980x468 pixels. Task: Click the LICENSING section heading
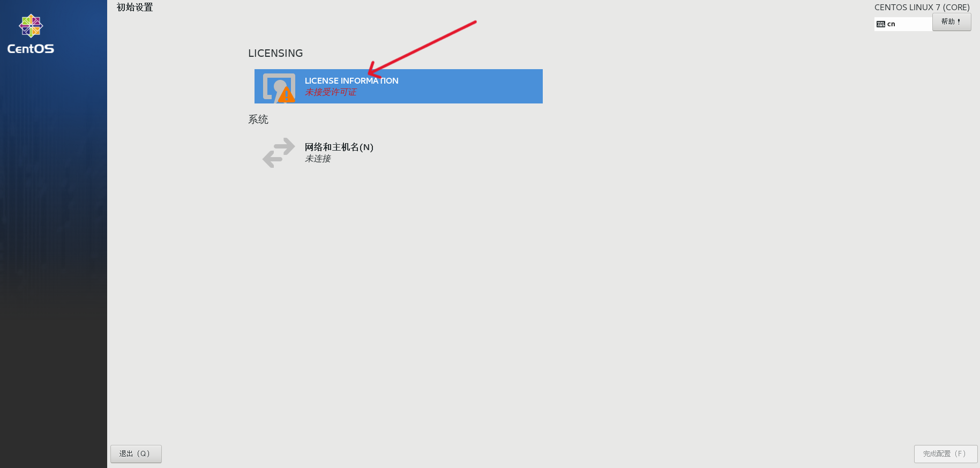click(x=275, y=53)
